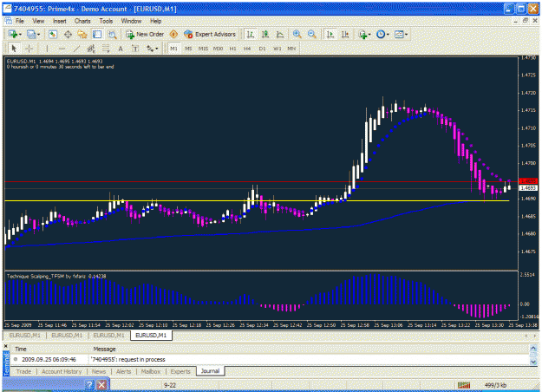The width and height of the screenshot is (542, 392).
Task: Open the Tools menu
Action: pyautogui.click(x=106, y=21)
